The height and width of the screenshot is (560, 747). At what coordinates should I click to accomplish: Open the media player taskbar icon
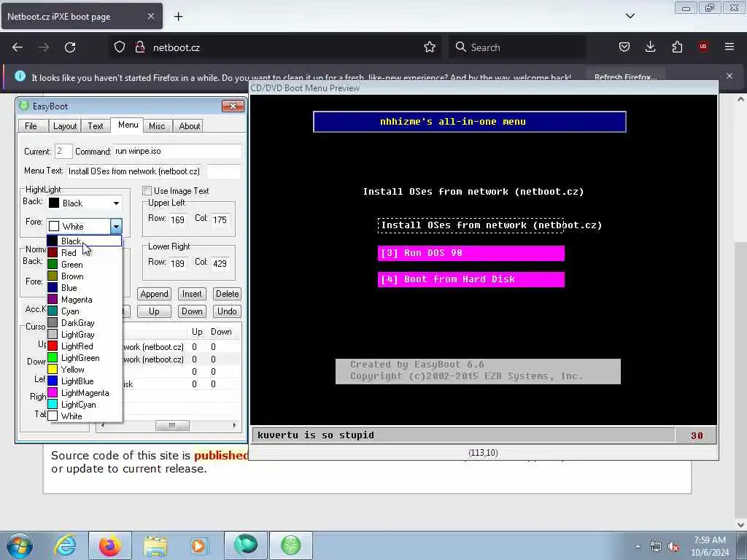pyautogui.click(x=198, y=545)
